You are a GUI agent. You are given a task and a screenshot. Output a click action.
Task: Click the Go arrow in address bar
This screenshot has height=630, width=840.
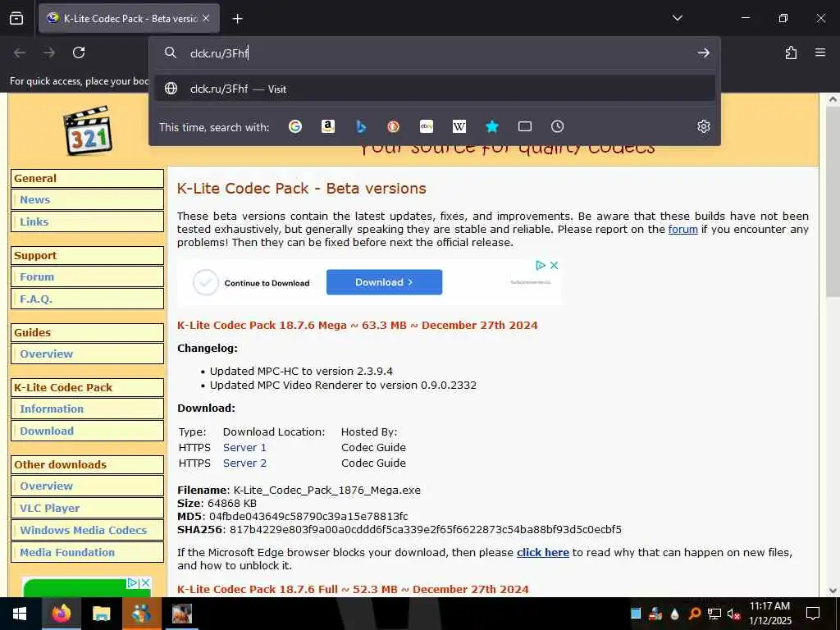(x=703, y=52)
